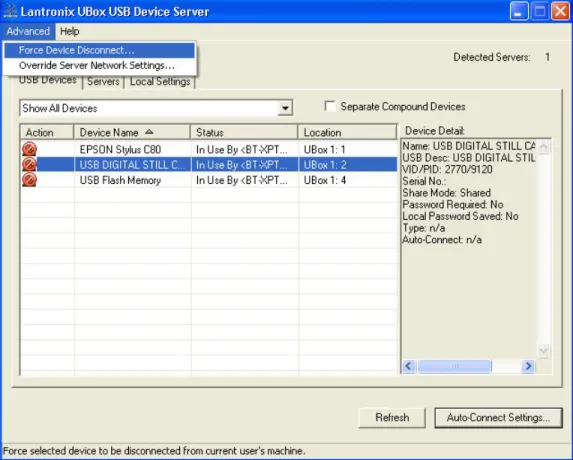The height and width of the screenshot is (460, 573).
Task: Click the Refresh button
Action: (x=392, y=417)
